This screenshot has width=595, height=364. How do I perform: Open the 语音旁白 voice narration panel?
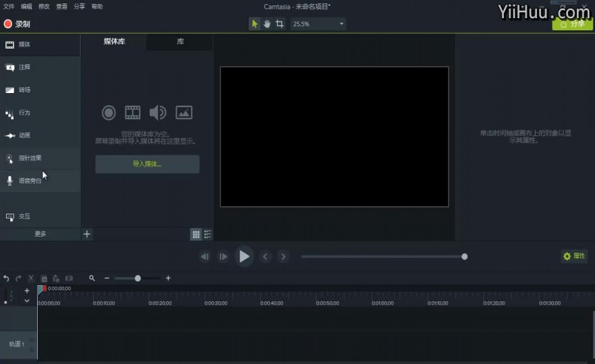40,181
